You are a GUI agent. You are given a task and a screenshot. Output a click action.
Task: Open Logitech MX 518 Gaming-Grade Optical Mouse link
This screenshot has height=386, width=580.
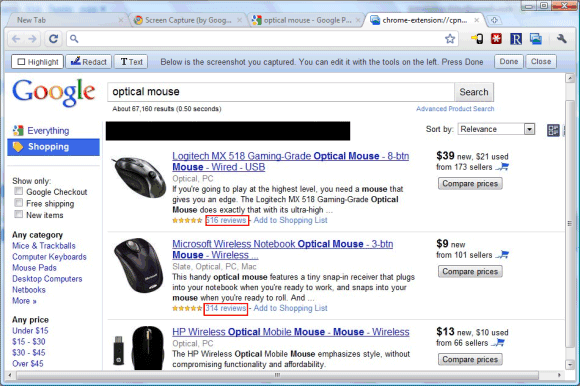[x=290, y=161]
